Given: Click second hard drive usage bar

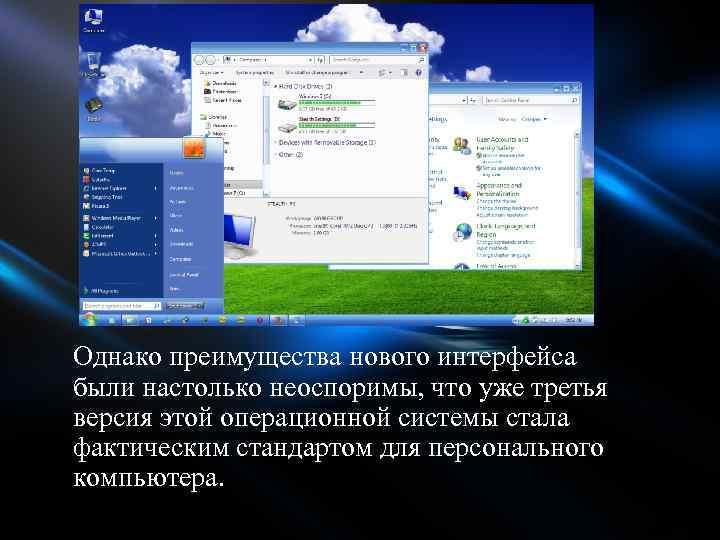Looking at the screenshot, I should (337, 124).
